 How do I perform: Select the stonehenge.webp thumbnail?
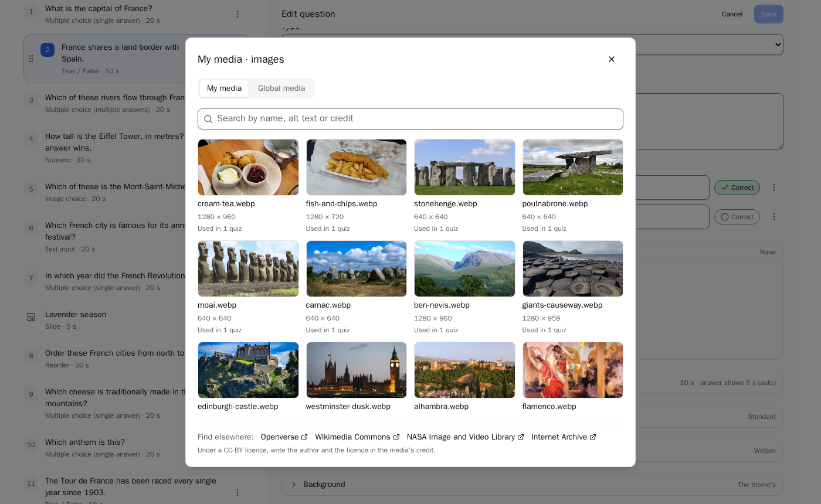[x=464, y=168]
